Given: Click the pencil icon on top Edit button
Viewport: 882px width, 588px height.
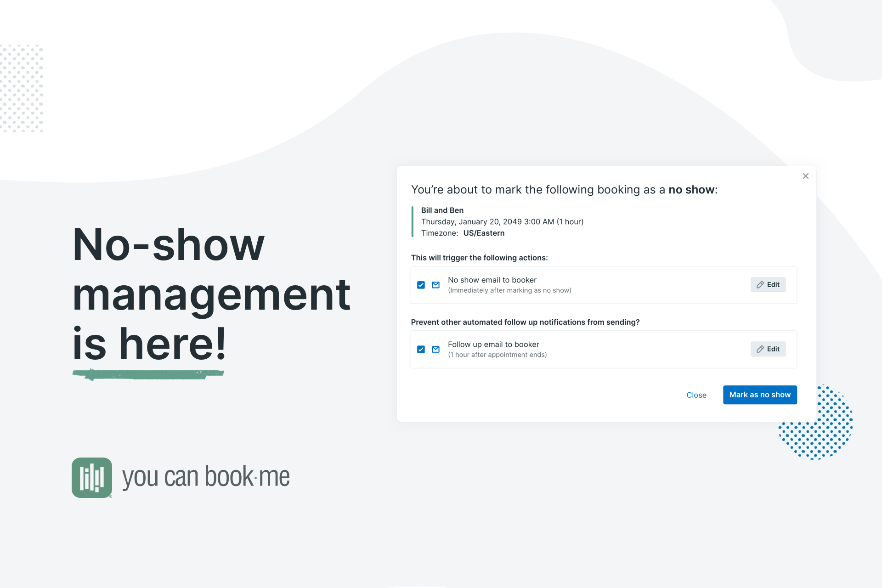Looking at the screenshot, I should (x=760, y=285).
